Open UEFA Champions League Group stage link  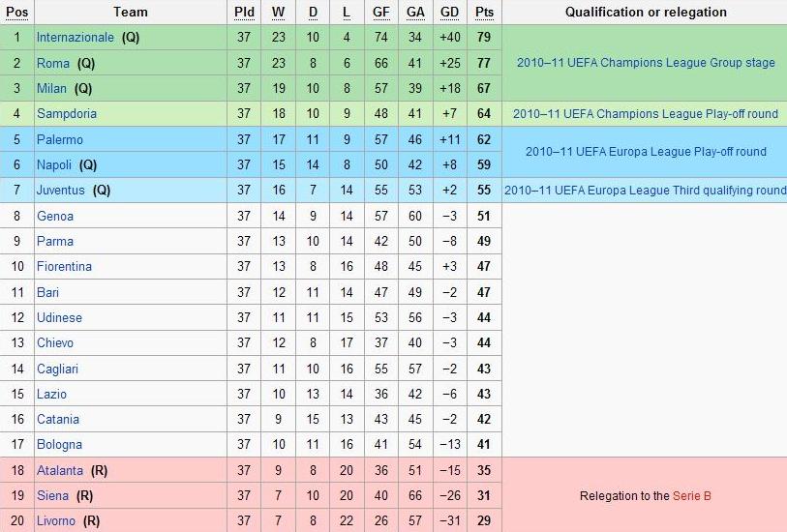coord(646,63)
